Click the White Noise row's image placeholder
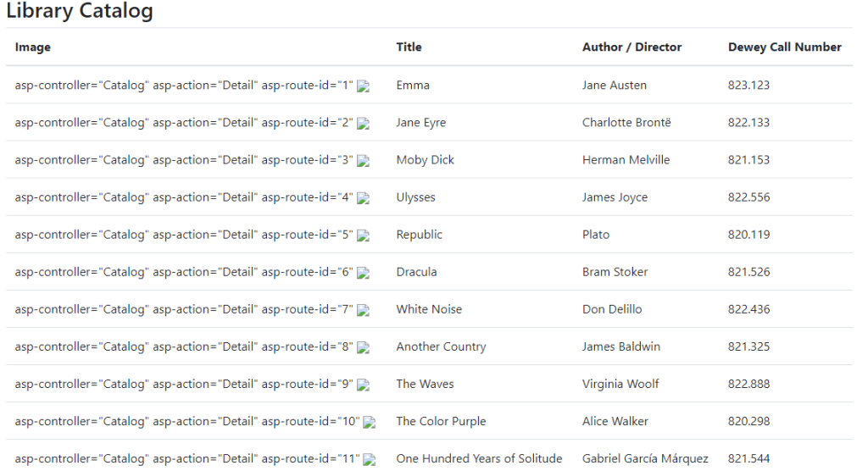The height and width of the screenshot is (471, 868). (363, 310)
